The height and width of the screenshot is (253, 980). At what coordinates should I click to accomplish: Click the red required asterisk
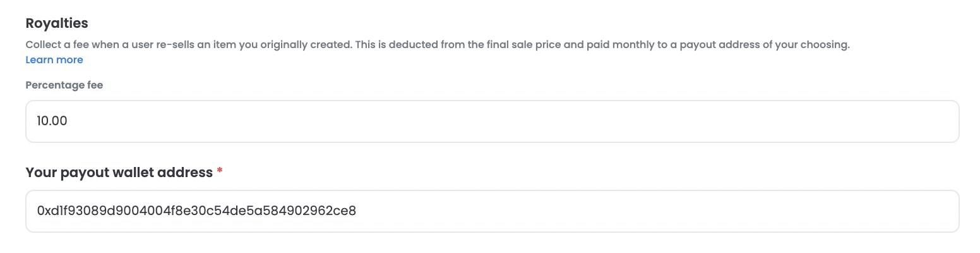coord(220,172)
